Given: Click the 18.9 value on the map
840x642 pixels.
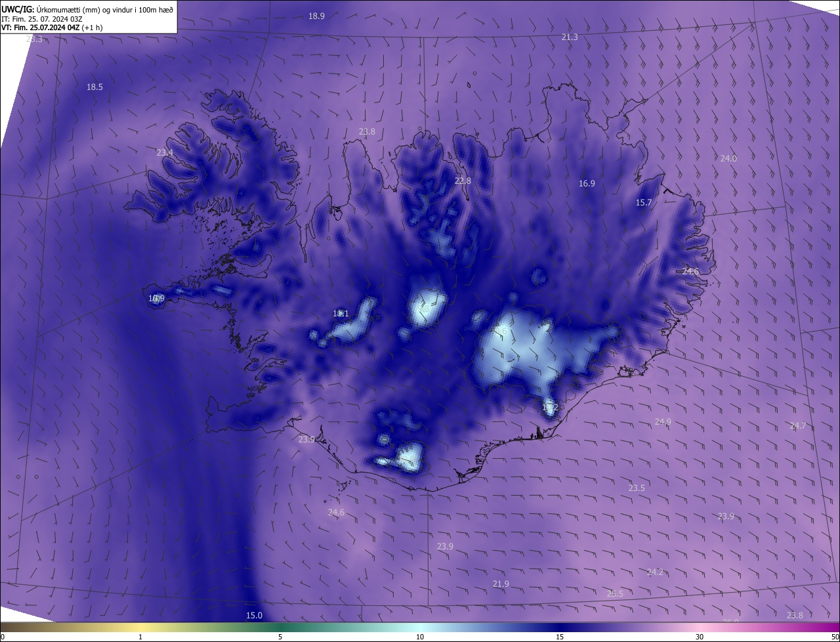Looking at the screenshot, I should tap(316, 16).
